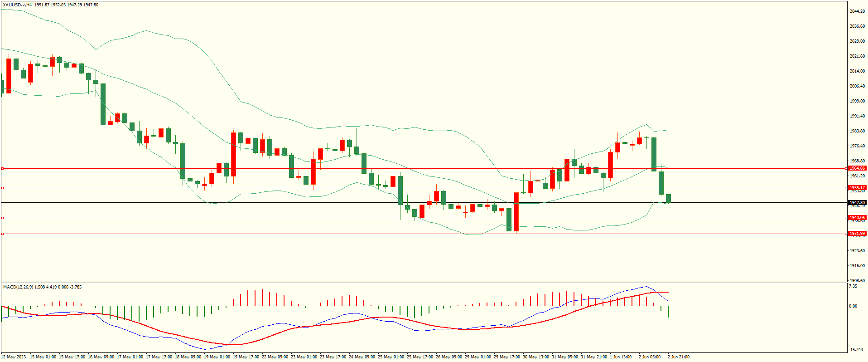Click the 0.00 MACD scale value

[x=853, y=306]
